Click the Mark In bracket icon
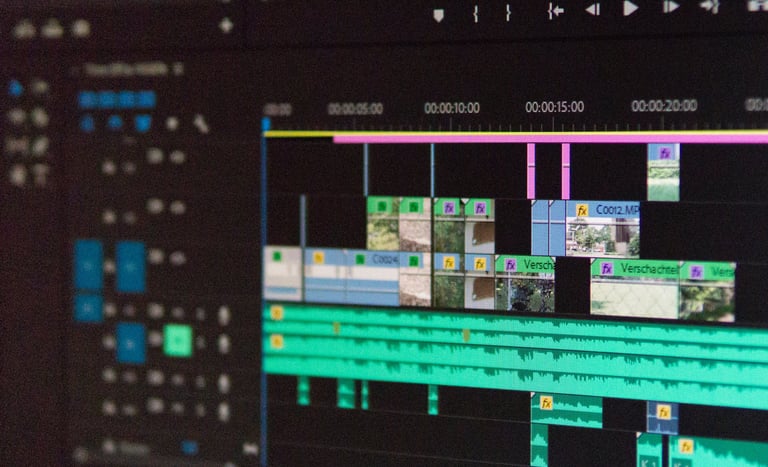 tap(476, 13)
